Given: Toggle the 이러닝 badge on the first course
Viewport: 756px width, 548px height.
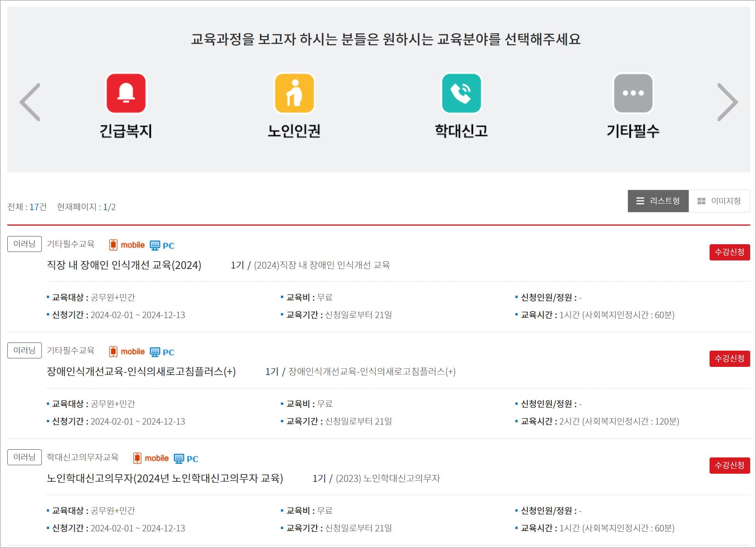Looking at the screenshot, I should coord(24,244).
